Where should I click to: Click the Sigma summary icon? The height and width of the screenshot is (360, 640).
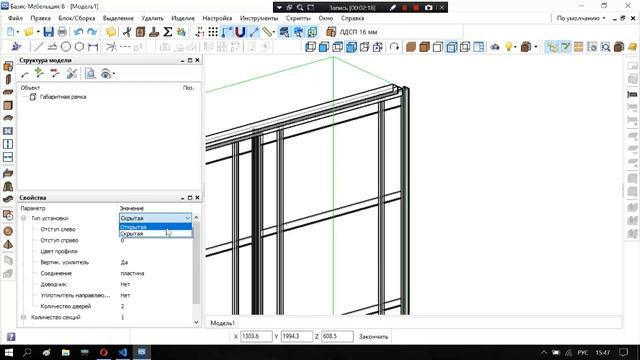(x=167, y=32)
